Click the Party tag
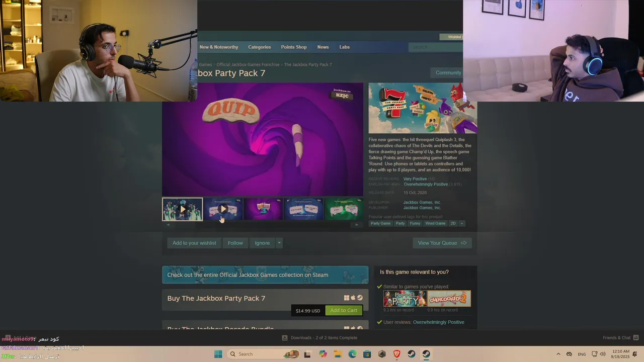Viewport: 644px width, 362px height. pos(400,223)
